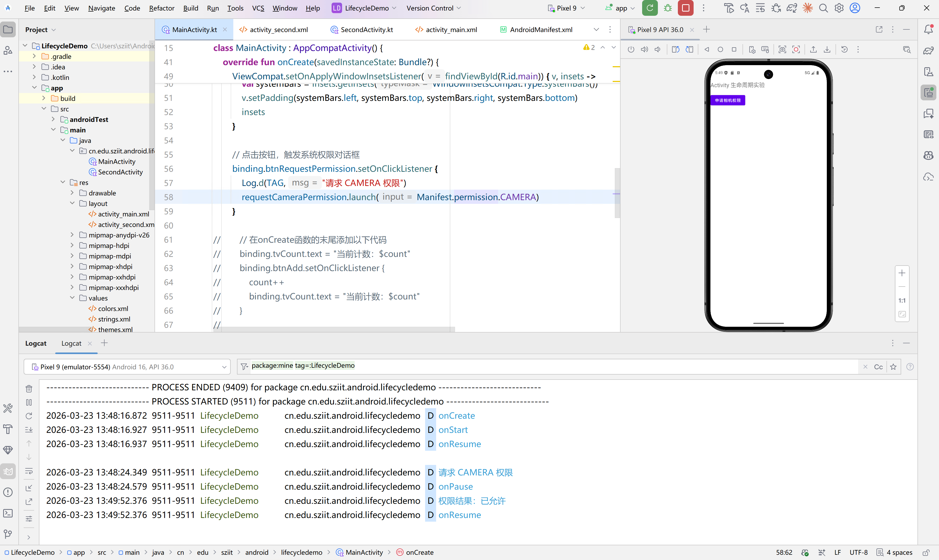The height and width of the screenshot is (560, 939).
Task: Open Device Manager from right sidebar
Action: [x=928, y=72]
